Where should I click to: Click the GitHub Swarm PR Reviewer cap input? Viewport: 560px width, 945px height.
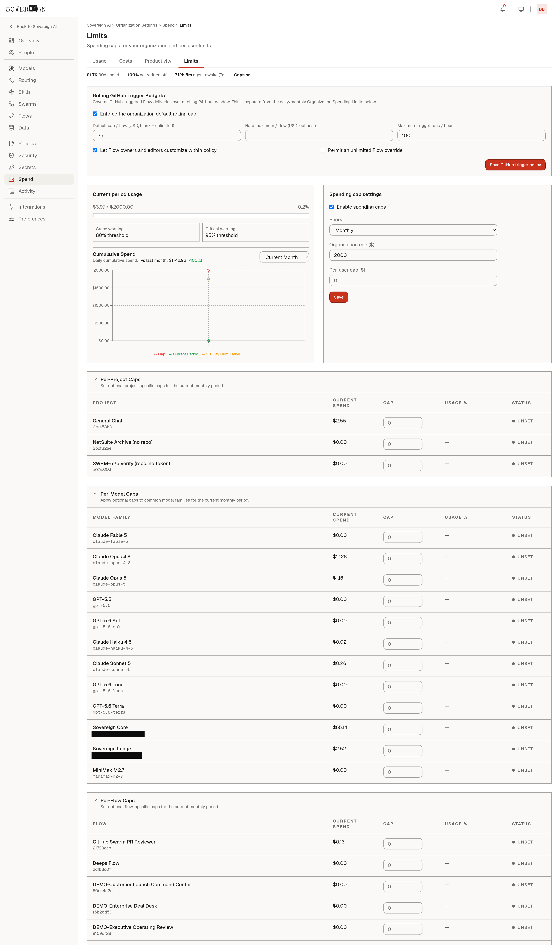click(403, 843)
